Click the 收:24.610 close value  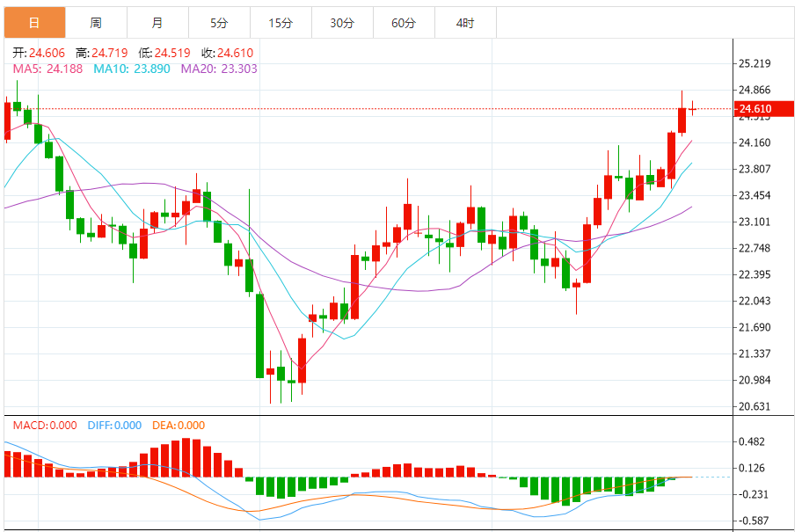coord(227,53)
